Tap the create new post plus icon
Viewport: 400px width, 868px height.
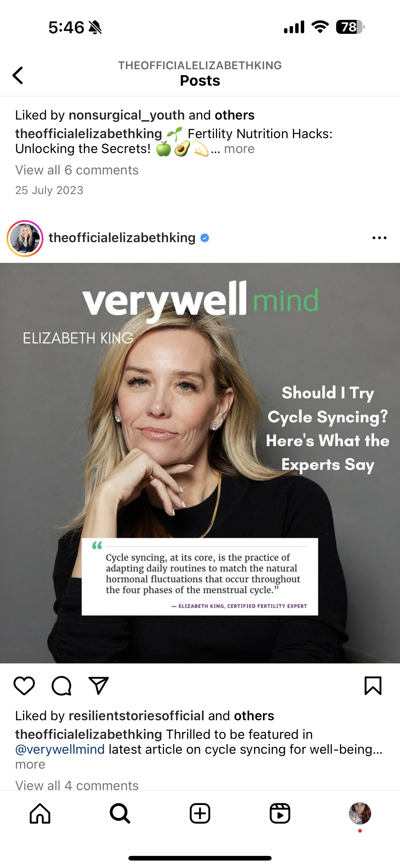[200, 813]
